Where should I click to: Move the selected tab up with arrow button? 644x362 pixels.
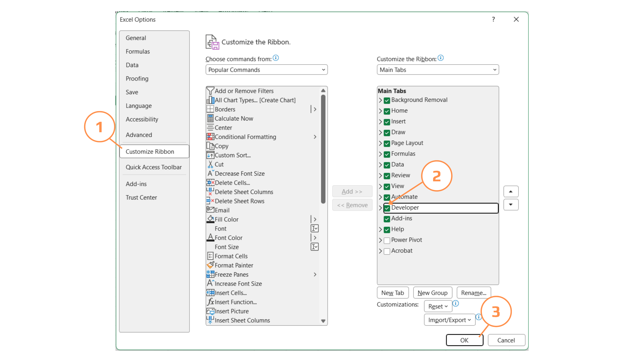pyautogui.click(x=511, y=192)
